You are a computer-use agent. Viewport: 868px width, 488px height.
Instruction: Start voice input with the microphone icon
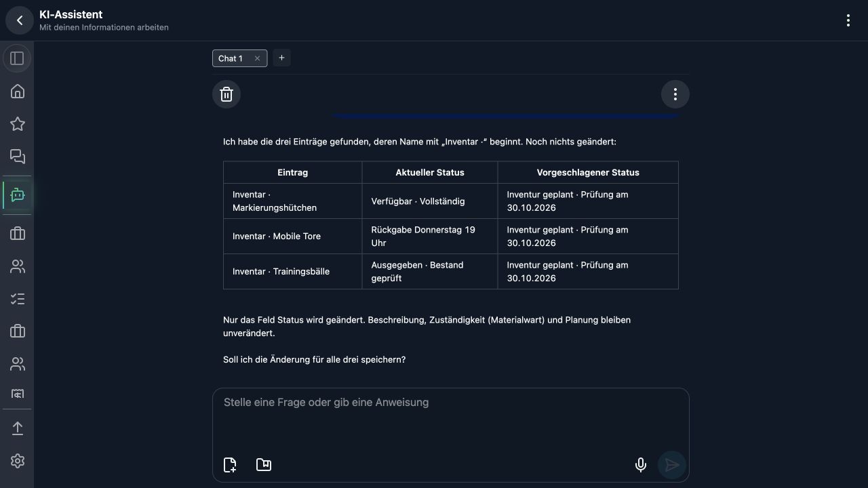click(640, 464)
